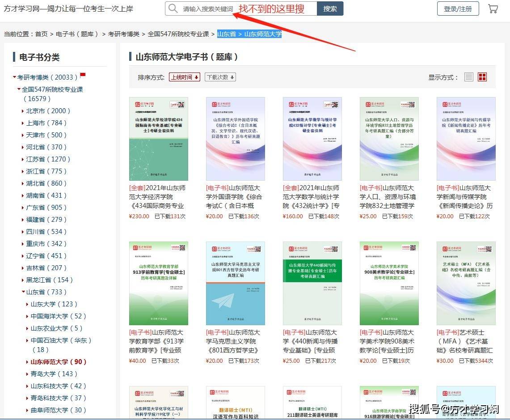Open 考研考博类 breadcrumb link
The width and height of the screenshot is (510, 420).
(x=124, y=34)
